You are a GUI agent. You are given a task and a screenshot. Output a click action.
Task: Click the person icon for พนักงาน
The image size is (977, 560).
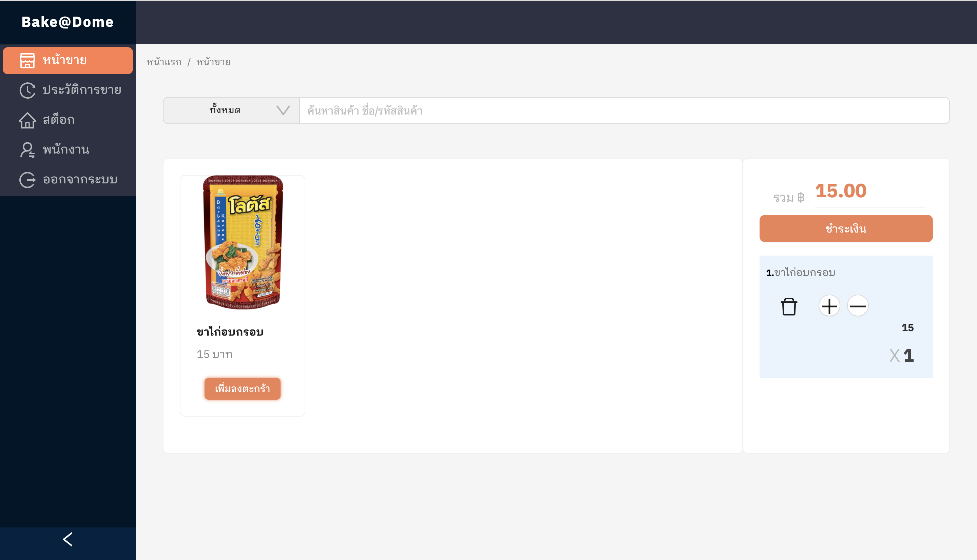pyautogui.click(x=27, y=150)
